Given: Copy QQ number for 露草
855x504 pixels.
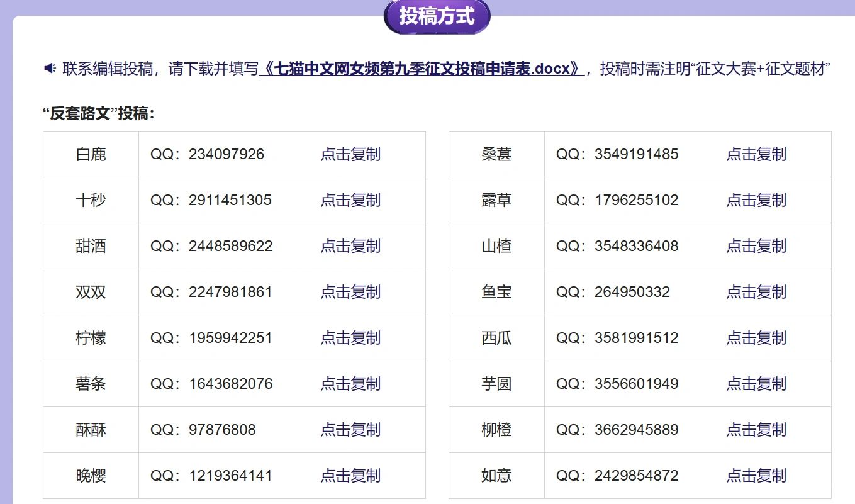Looking at the screenshot, I should (756, 200).
